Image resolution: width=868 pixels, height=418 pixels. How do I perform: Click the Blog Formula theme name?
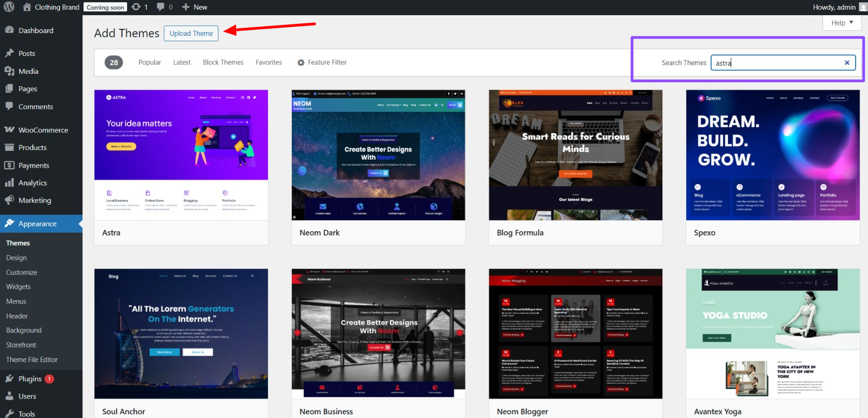[520, 232]
